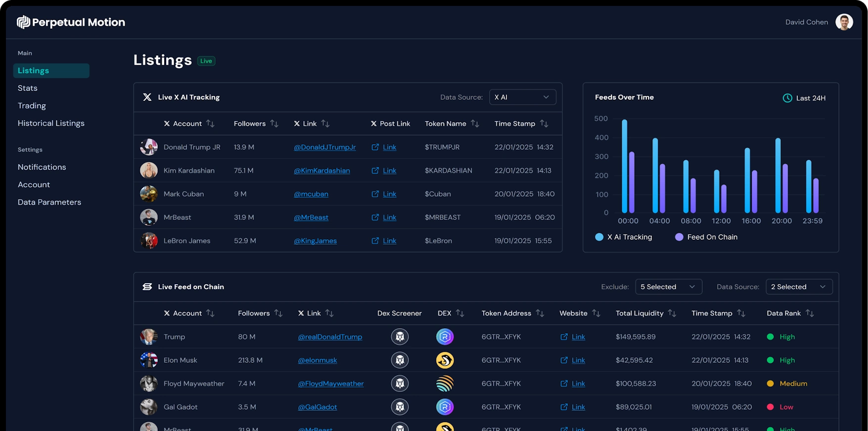The width and height of the screenshot is (868, 431).
Task: Select Listings in the sidebar
Action: 51,71
